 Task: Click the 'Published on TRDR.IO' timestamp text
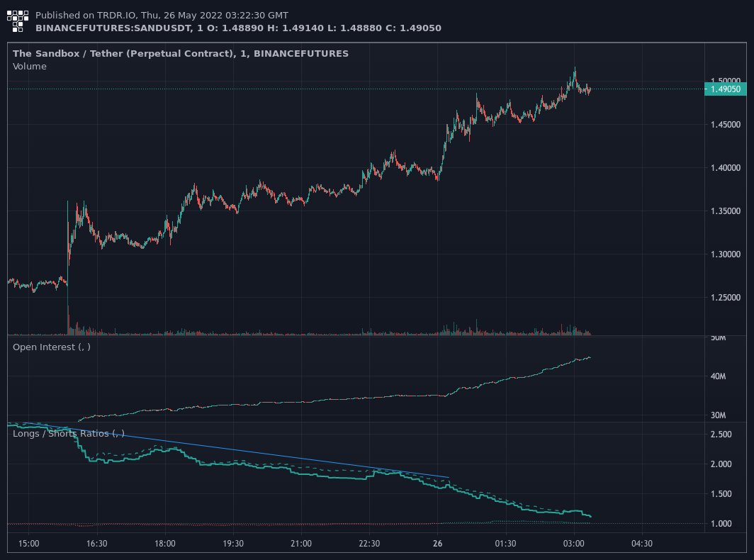[x=162, y=16]
